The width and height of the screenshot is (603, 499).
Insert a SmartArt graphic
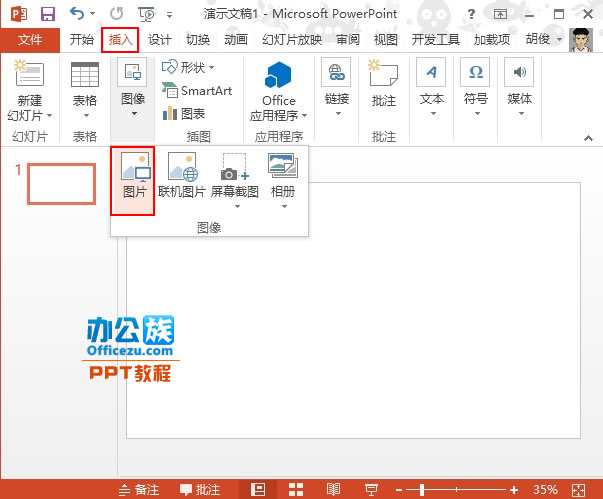click(x=197, y=91)
